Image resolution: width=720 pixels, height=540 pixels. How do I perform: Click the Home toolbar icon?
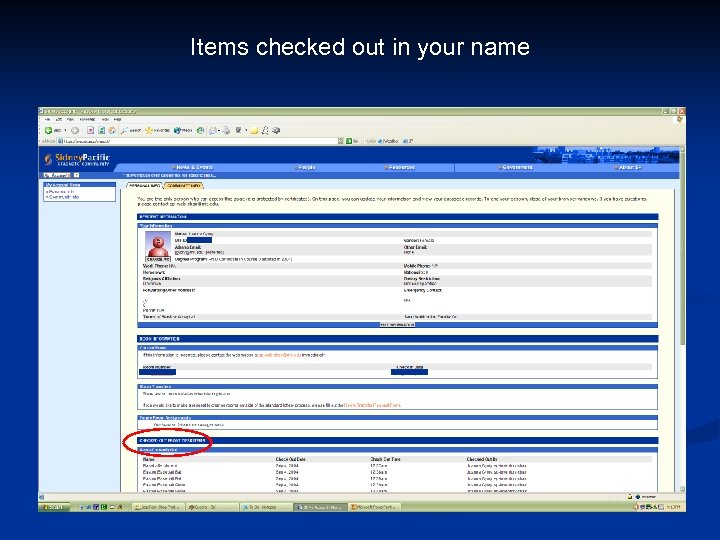tap(112, 130)
